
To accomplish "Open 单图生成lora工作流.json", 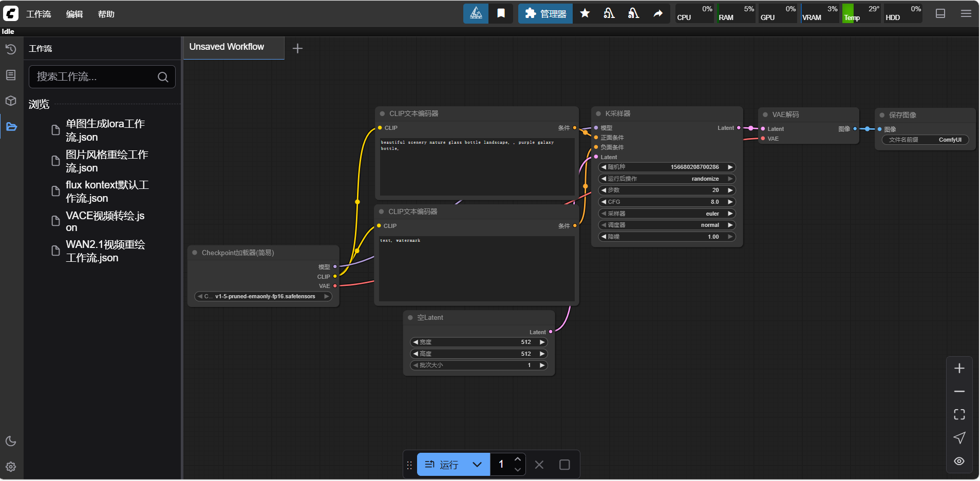I will click(105, 130).
